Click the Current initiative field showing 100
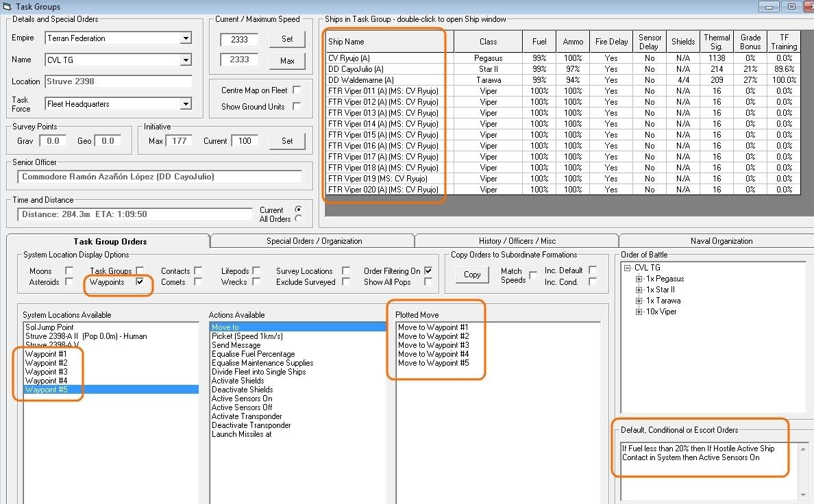The width and height of the screenshot is (814, 504). pyautogui.click(x=245, y=140)
